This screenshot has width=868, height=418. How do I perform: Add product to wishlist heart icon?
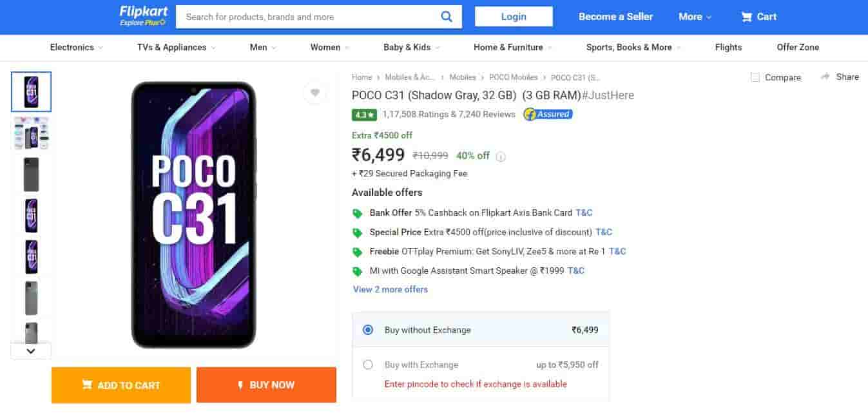click(314, 93)
